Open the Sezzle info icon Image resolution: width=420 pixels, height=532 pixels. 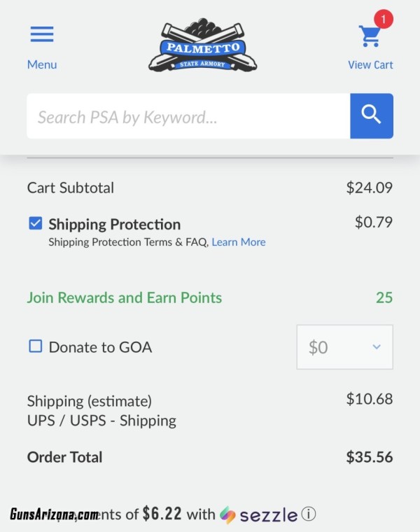309,514
